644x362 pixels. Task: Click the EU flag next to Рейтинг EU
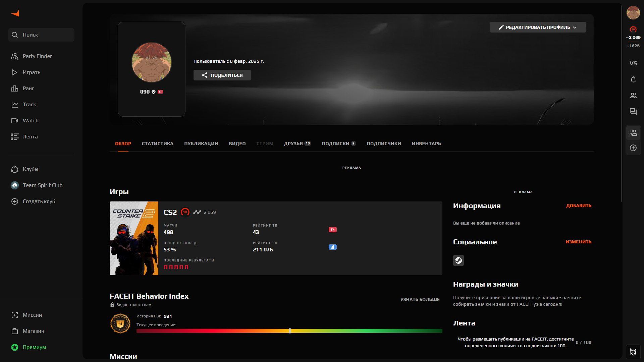[332, 247]
